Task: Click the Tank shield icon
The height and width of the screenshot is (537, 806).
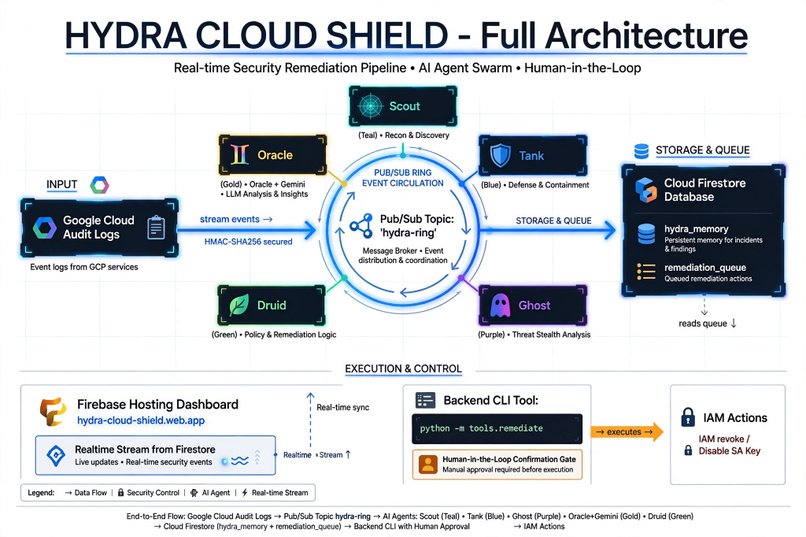Action: pos(500,155)
